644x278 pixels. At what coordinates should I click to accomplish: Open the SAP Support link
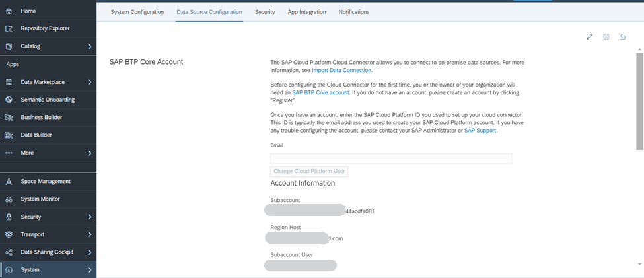click(x=481, y=131)
